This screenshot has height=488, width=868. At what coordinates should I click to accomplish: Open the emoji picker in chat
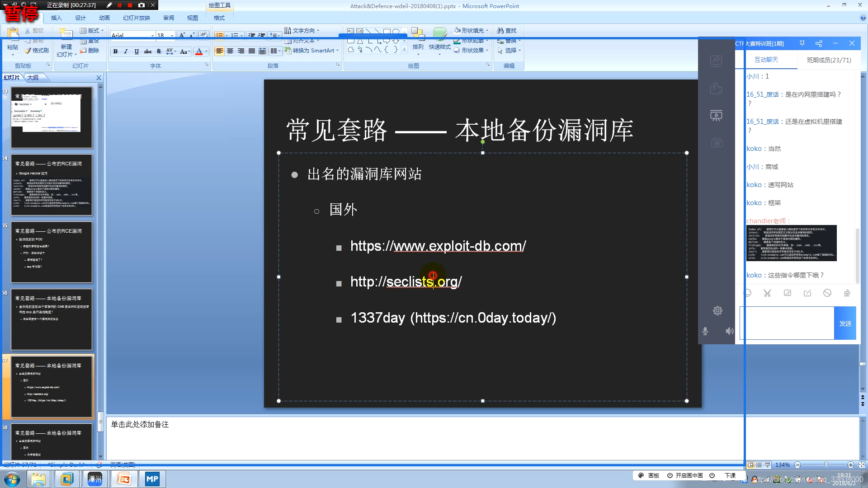[x=748, y=293]
